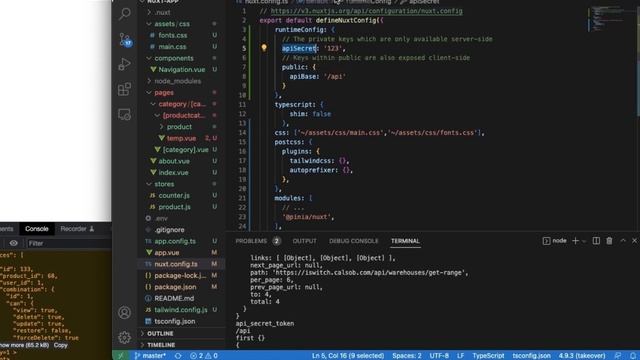The height and width of the screenshot is (360, 640).
Task: Collapse the stores folder
Action: pyautogui.click(x=164, y=184)
